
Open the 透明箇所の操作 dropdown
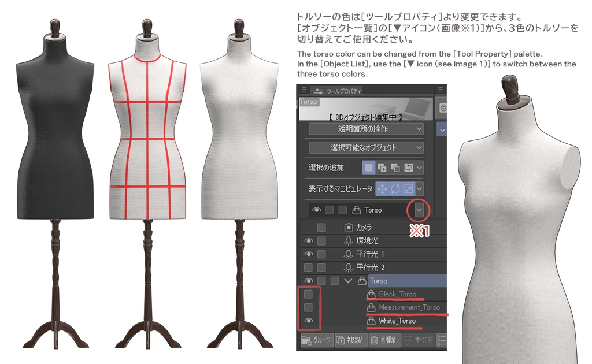(x=366, y=129)
